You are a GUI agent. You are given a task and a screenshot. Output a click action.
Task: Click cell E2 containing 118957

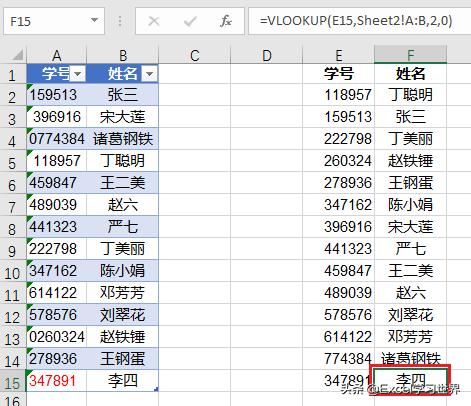point(339,95)
